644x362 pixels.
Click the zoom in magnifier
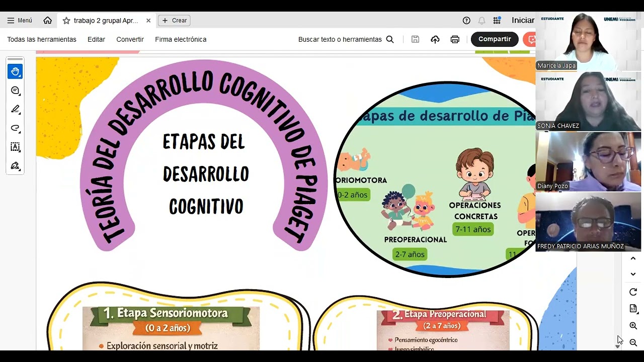tap(633, 326)
